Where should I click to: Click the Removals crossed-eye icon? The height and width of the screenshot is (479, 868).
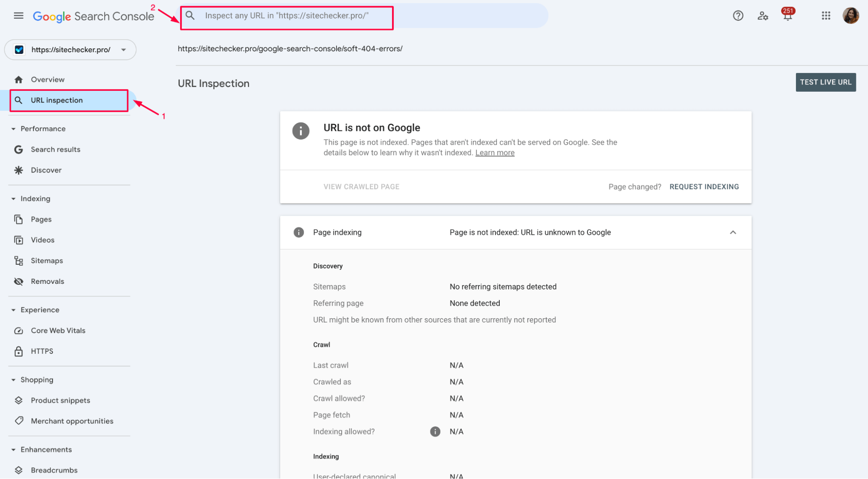[19, 281]
